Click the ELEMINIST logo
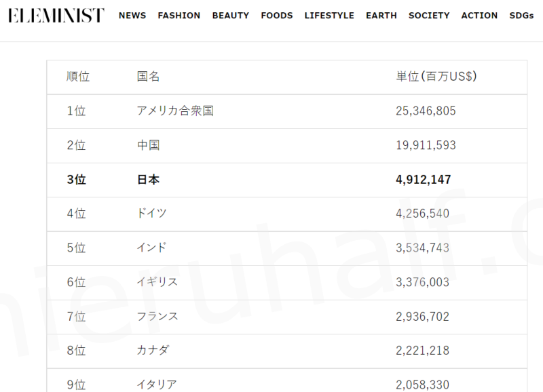Screen dimensions: 543x392 pos(56,16)
